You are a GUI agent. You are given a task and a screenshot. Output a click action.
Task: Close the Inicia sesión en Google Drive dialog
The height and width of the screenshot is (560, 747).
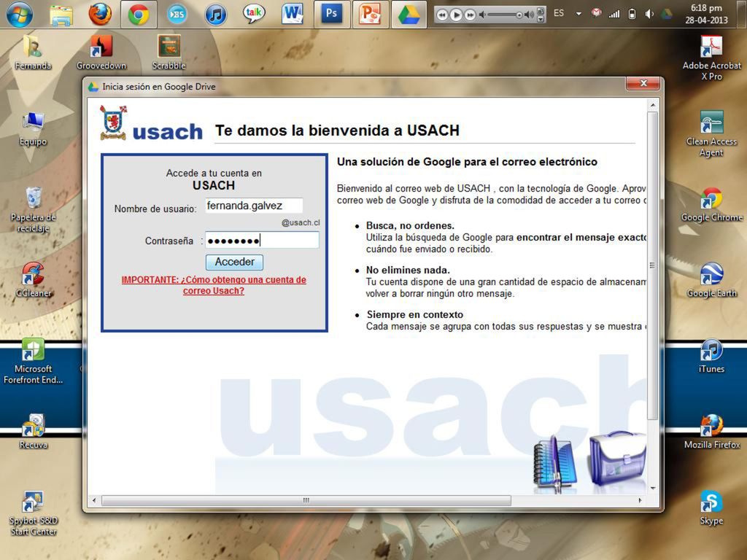[643, 83]
